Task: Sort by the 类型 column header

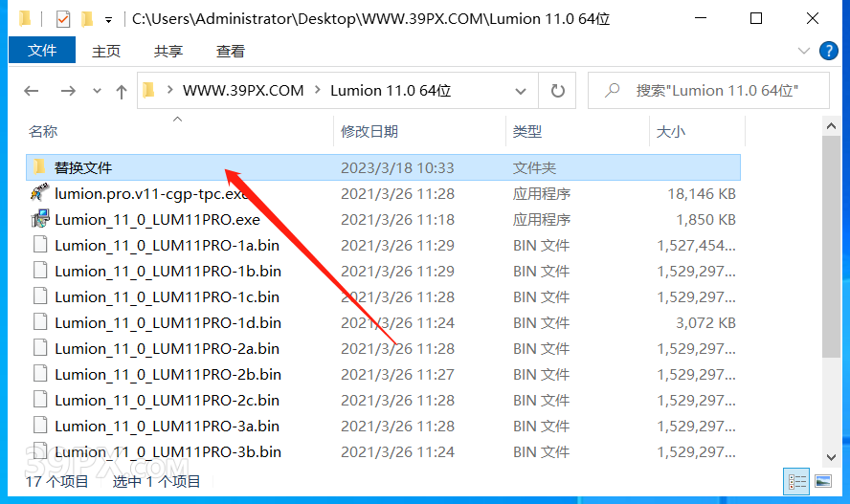Action: pyautogui.click(x=526, y=131)
